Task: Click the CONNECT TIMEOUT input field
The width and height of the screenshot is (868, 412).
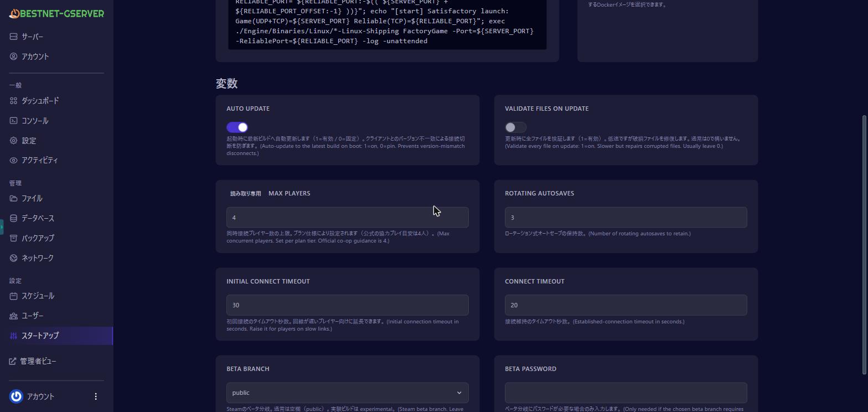Action: click(x=626, y=305)
